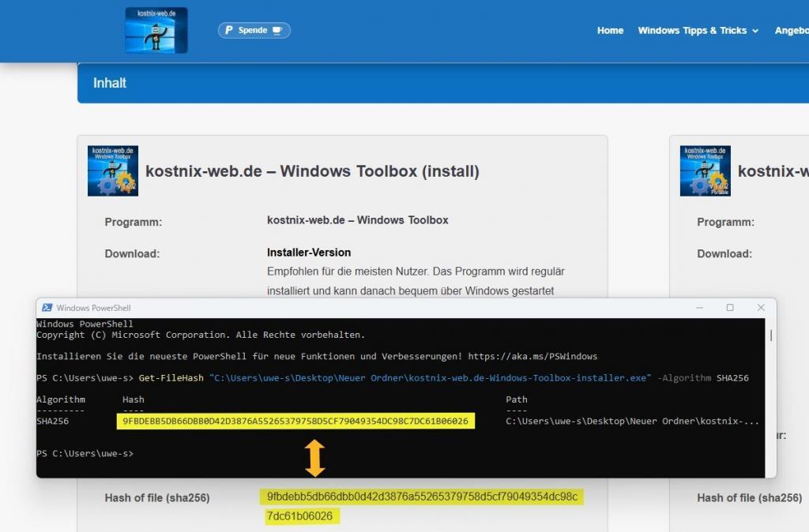Click the Windows Toolbox (install) heading
The image size is (809, 532).
(312, 171)
